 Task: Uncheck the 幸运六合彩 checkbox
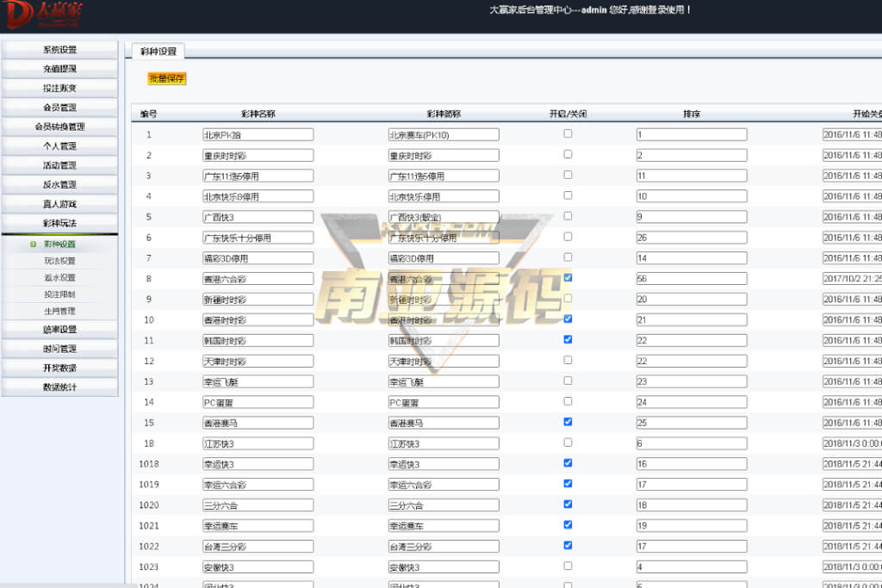point(568,484)
